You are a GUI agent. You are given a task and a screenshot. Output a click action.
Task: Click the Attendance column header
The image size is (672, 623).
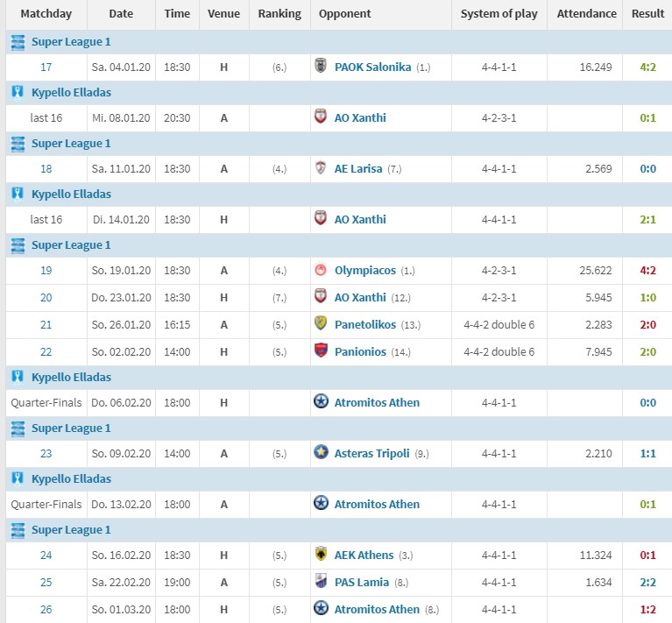tap(586, 14)
